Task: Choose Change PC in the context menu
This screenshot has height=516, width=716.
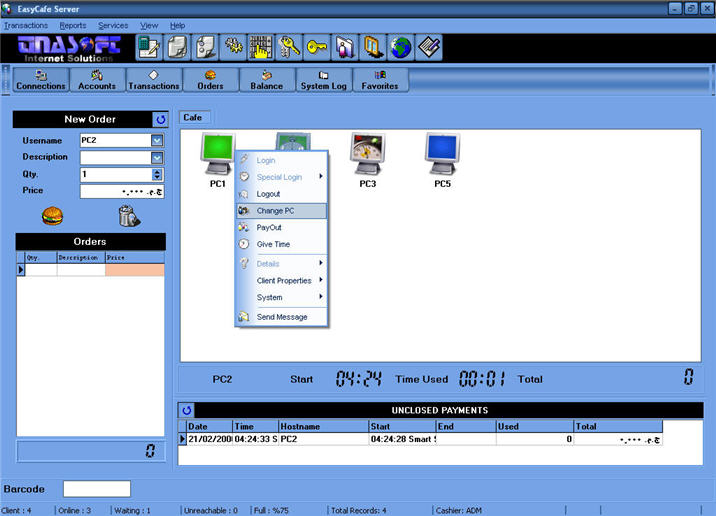Action: pyautogui.click(x=281, y=211)
